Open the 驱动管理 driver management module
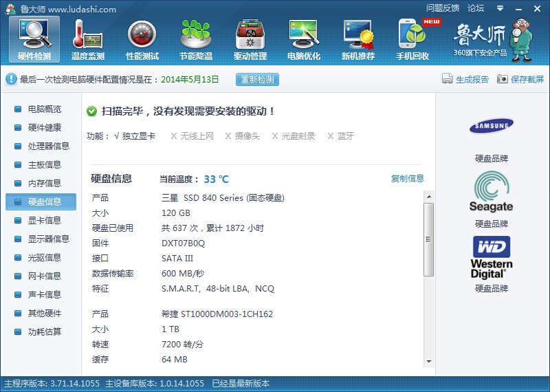 tap(250, 40)
